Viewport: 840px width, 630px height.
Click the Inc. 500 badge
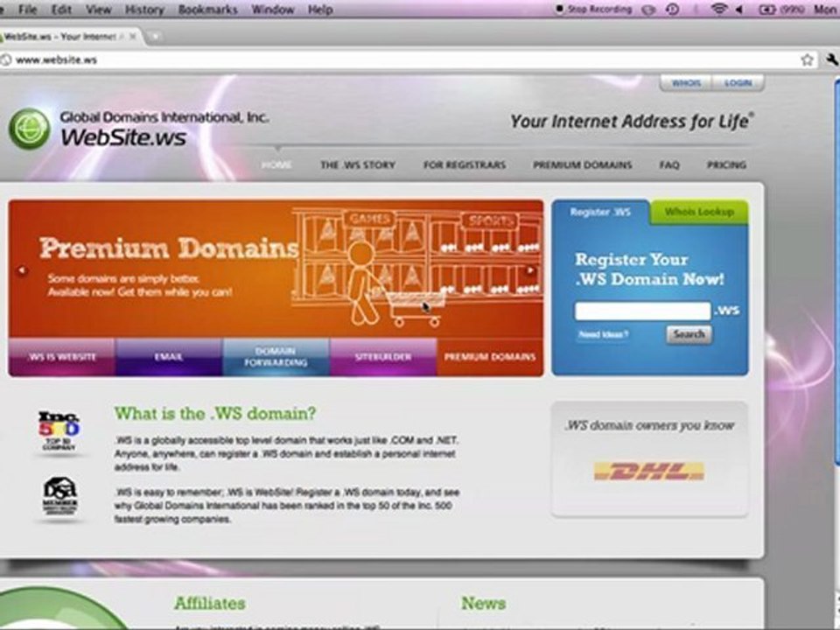[59, 431]
